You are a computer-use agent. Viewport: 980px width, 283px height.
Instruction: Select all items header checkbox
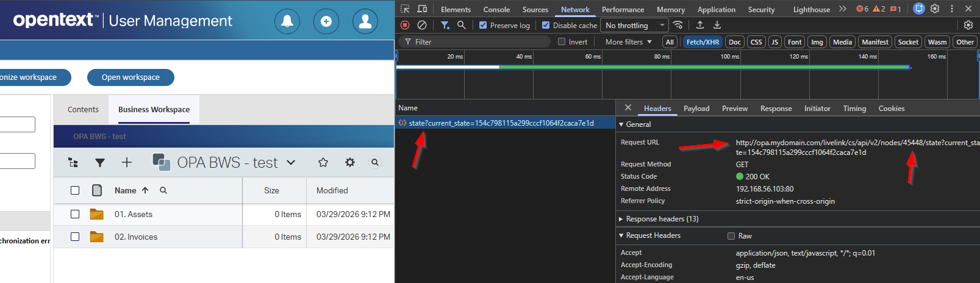point(75,190)
